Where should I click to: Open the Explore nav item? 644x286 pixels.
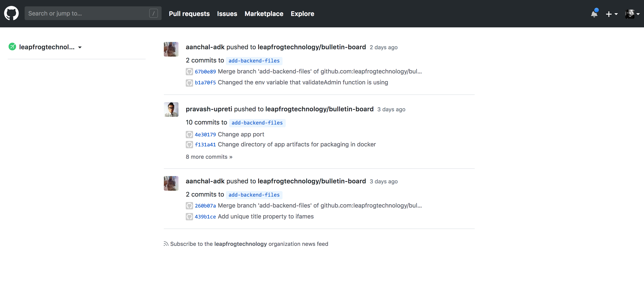pyautogui.click(x=302, y=14)
